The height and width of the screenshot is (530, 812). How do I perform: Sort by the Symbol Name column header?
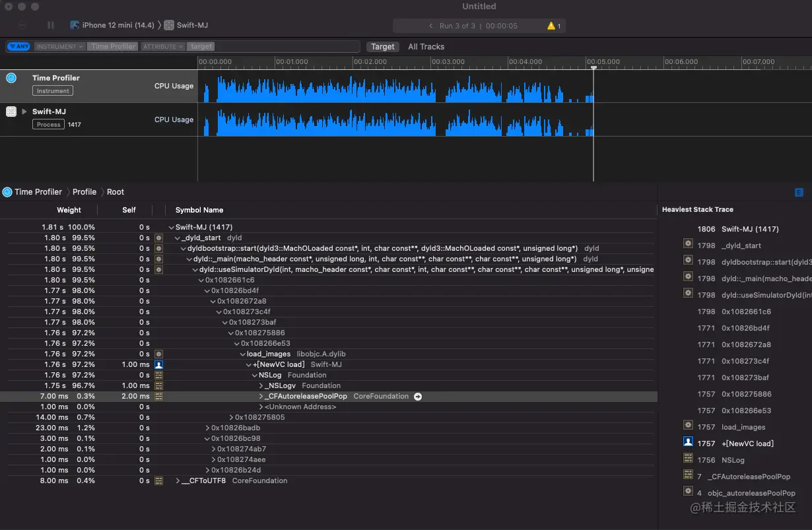coord(199,210)
